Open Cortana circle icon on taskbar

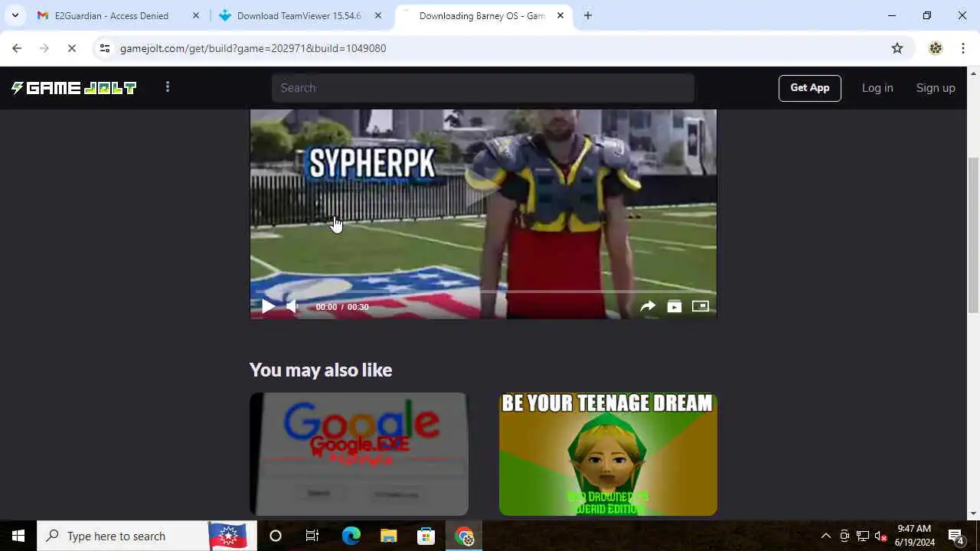276,536
